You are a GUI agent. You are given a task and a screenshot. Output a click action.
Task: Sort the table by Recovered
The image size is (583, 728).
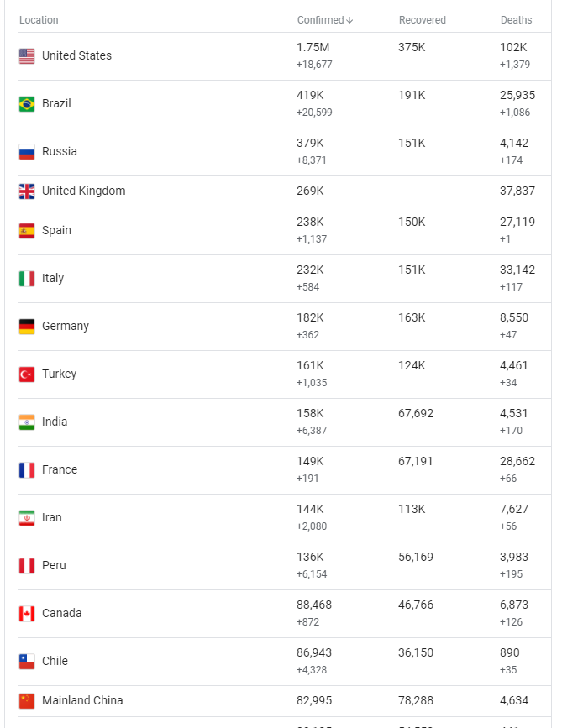[x=423, y=20]
